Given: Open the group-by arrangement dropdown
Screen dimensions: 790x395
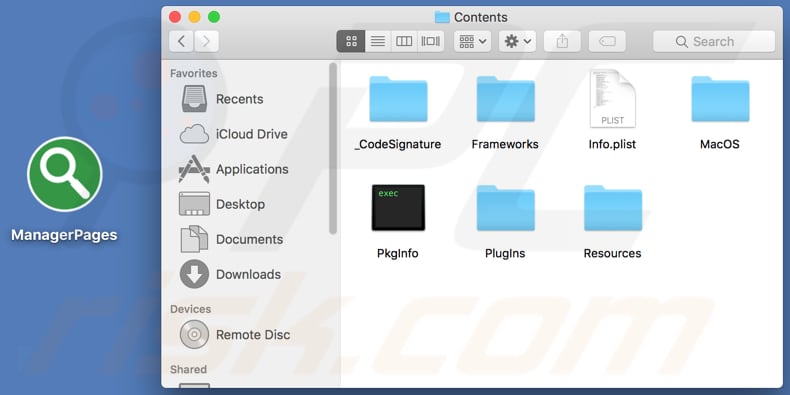Looking at the screenshot, I should pyautogui.click(x=473, y=41).
